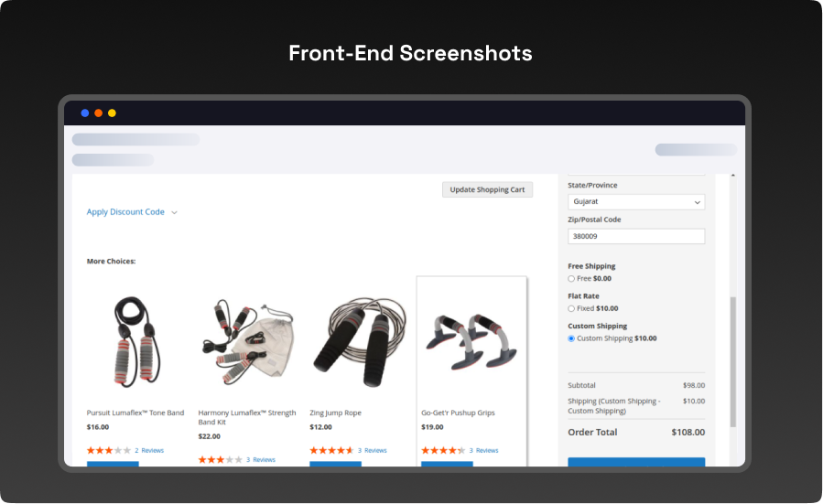Click the blue checkout button below Order Total
This screenshot has width=823, height=504.
(x=636, y=462)
